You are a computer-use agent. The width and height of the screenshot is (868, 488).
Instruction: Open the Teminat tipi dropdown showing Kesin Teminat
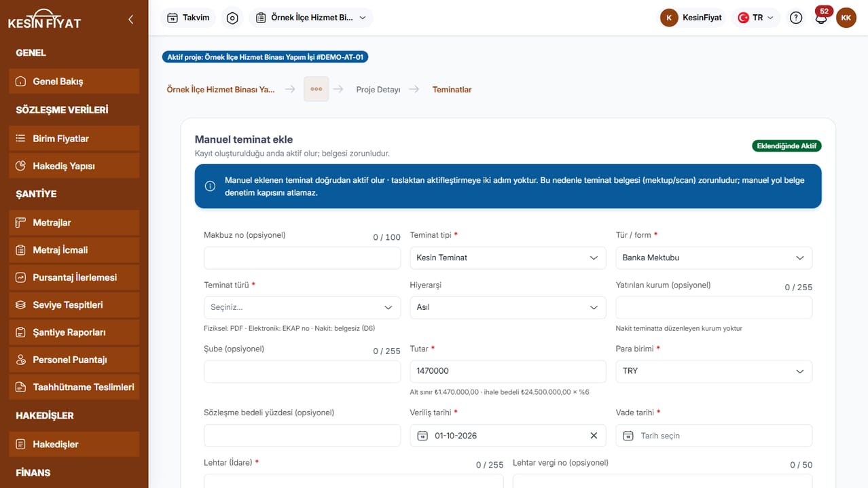pyautogui.click(x=508, y=258)
